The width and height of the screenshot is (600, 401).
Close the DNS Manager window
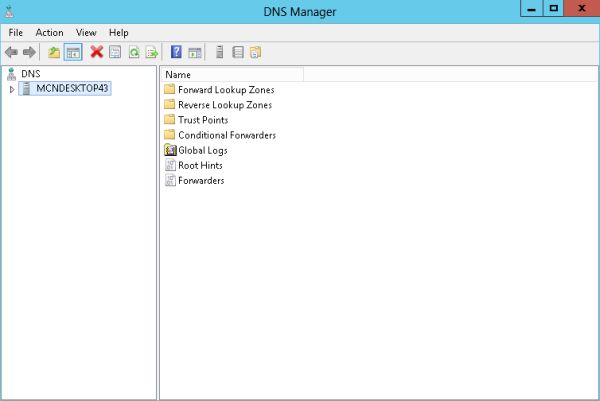coord(582,8)
